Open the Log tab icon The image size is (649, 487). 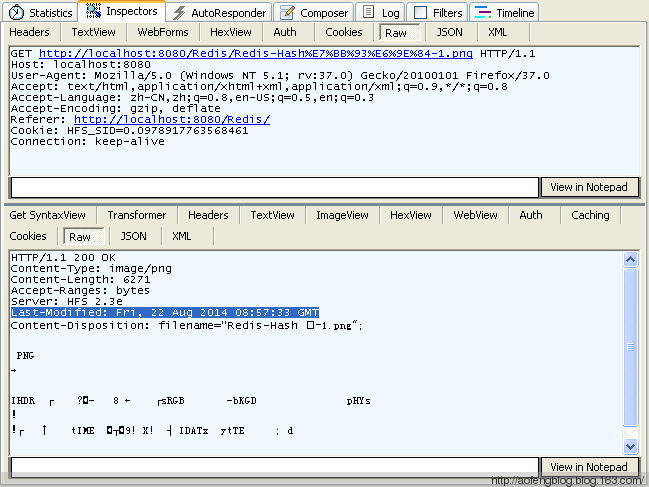(x=368, y=13)
